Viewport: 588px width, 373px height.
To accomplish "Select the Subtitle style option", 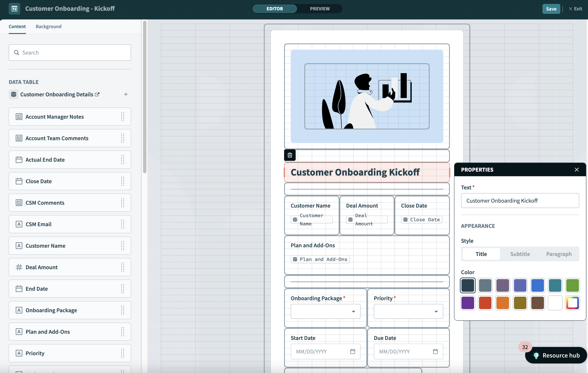I will (x=520, y=254).
